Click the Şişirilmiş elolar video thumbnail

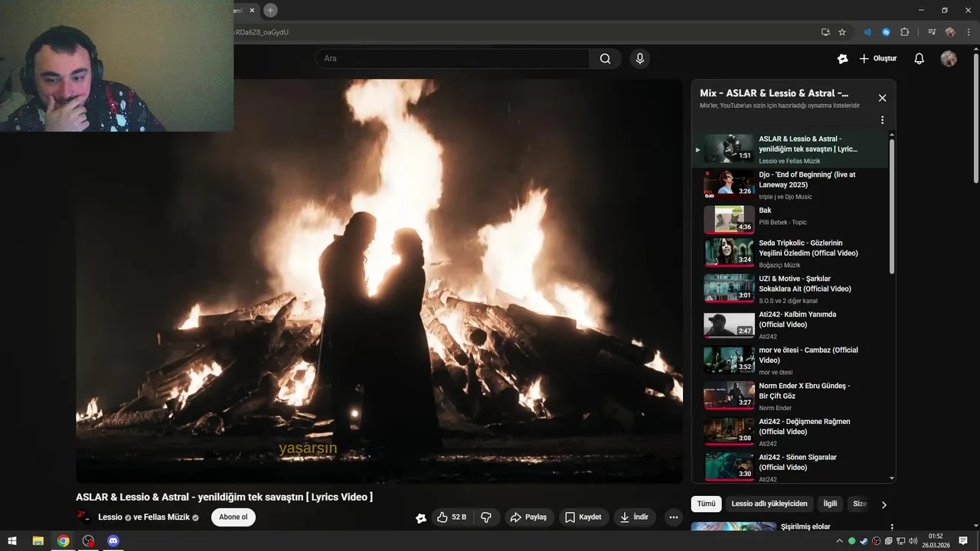coord(733,527)
